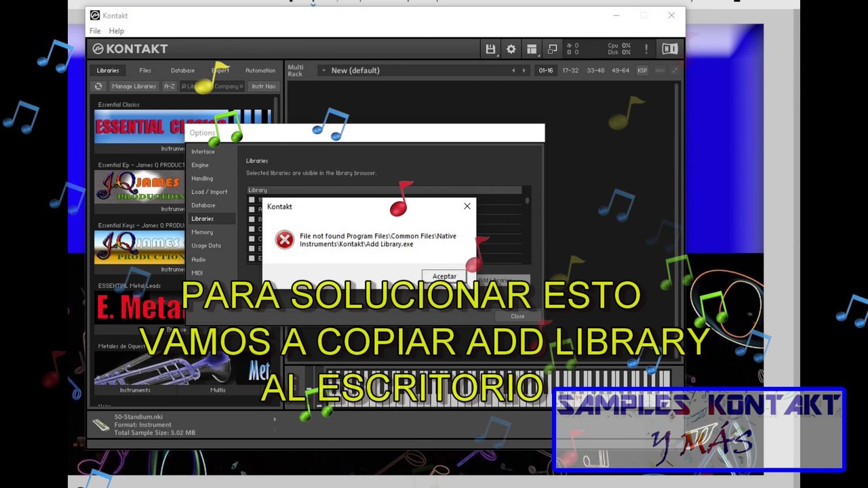
Task: Click the save icon in the Kontakt header
Action: click(490, 49)
